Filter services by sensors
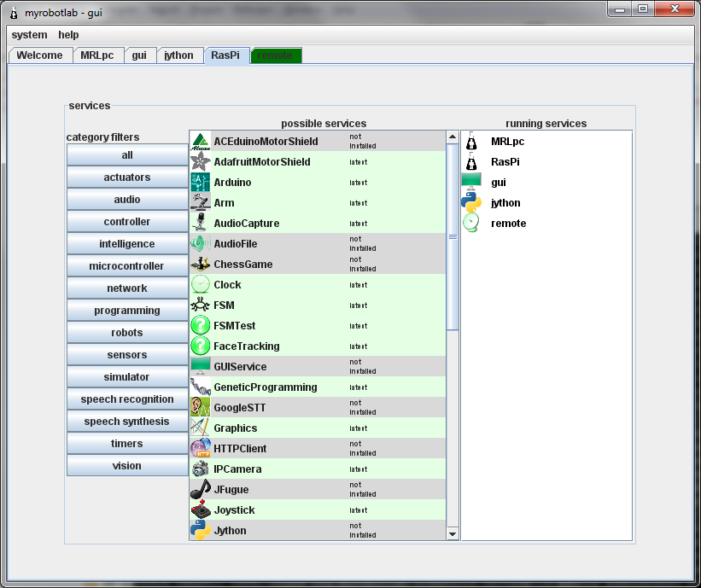The height and width of the screenshot is (588, 701). click(x=127, y=355)
